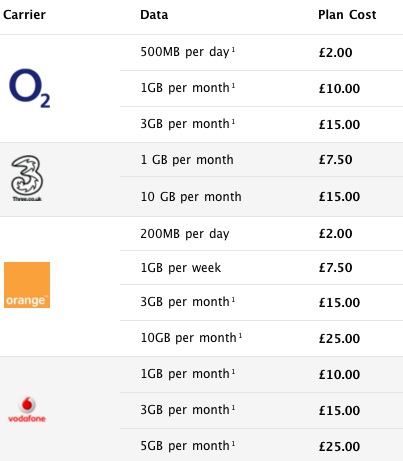Click the Vodafone carrier logo
403x461 pixels.
[27, 410]
